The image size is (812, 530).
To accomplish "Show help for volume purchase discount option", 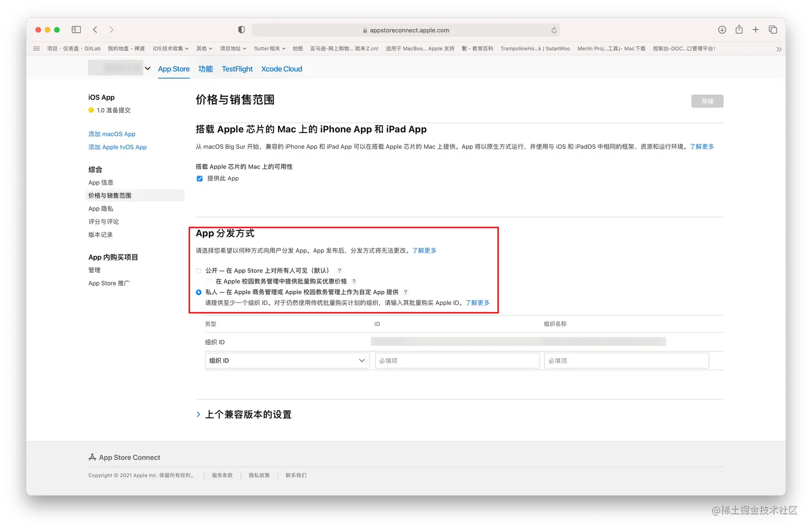I will (354, 281).
